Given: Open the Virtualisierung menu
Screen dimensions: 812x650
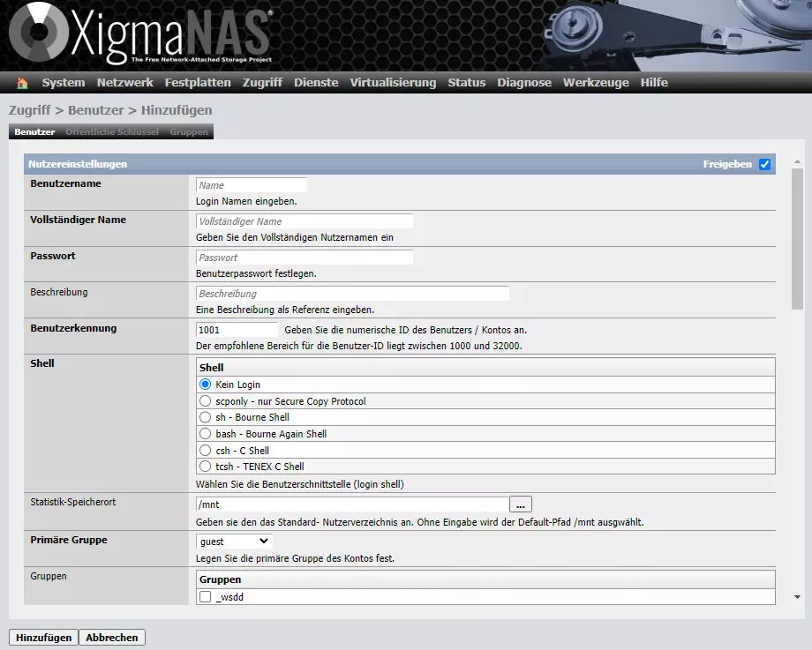Looking at the screenshot, I should click(393, 82).
